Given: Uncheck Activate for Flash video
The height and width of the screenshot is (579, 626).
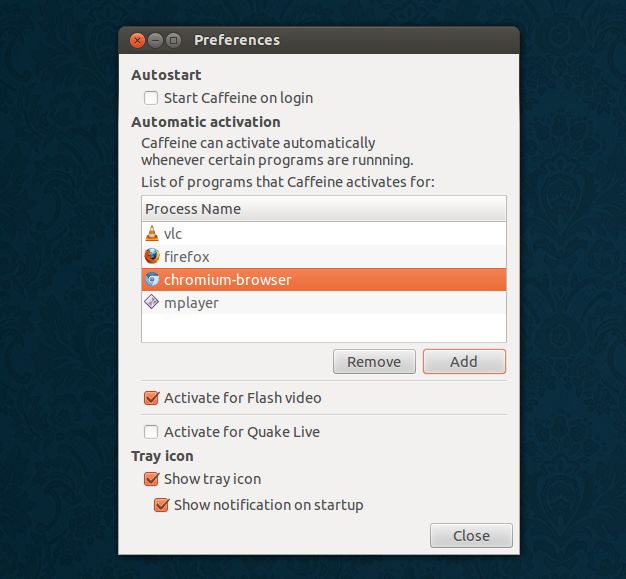Looking at the screenshot, I should 151,398.
